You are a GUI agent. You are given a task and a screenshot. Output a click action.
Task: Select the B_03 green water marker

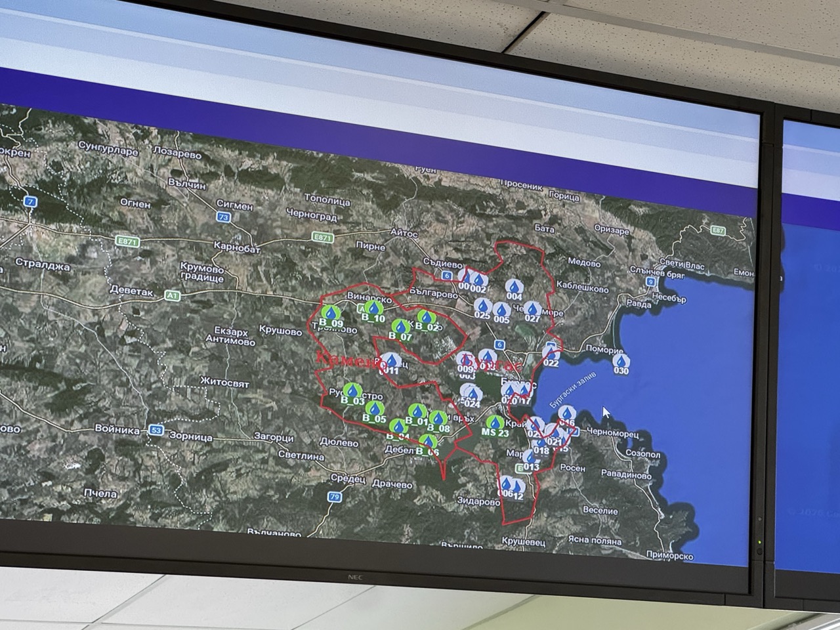pos(352,390)
